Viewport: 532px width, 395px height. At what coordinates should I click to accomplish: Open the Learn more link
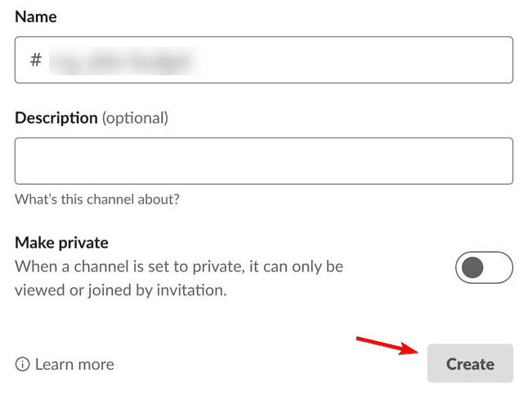tap(74, 365)
